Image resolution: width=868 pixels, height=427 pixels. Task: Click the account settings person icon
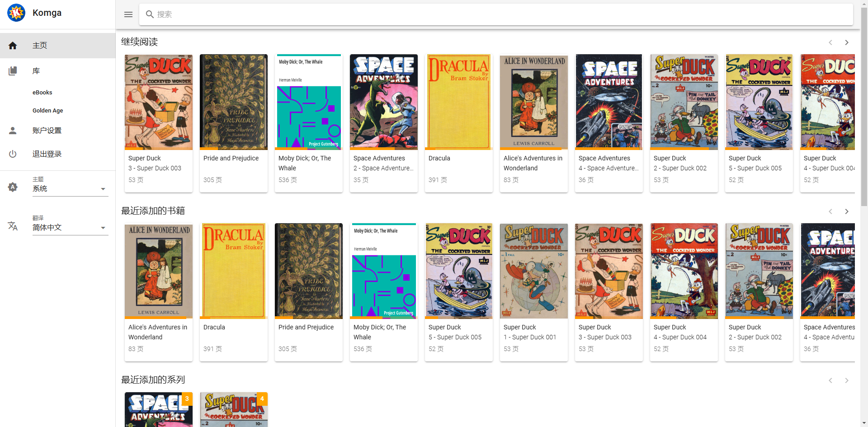click(x=13, y=131)
